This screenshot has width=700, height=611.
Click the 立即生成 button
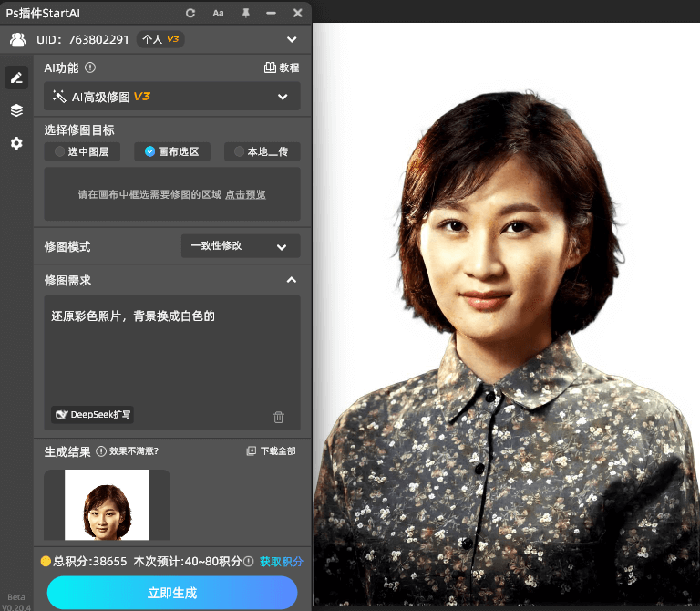coord(172,593)
